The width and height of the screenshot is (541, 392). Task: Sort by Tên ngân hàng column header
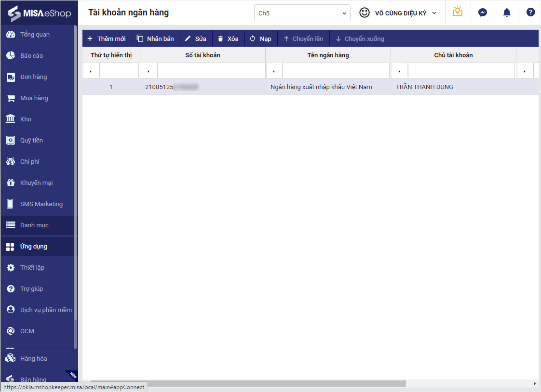pyautogui.click(x=328, y=55)
